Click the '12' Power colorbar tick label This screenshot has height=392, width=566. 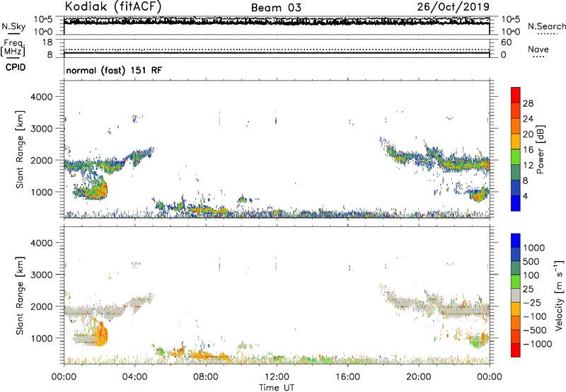pyautogui.click(x=528, y=166)
